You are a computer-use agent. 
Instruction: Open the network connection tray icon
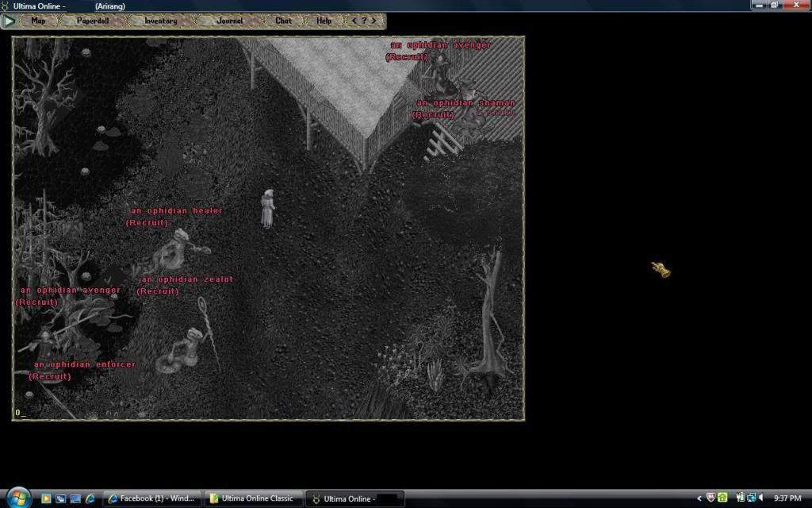click(x=752, y=498)
